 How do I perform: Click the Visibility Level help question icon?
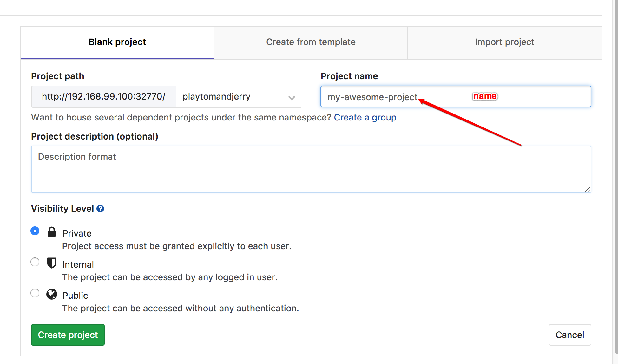(x=100, y=209)
